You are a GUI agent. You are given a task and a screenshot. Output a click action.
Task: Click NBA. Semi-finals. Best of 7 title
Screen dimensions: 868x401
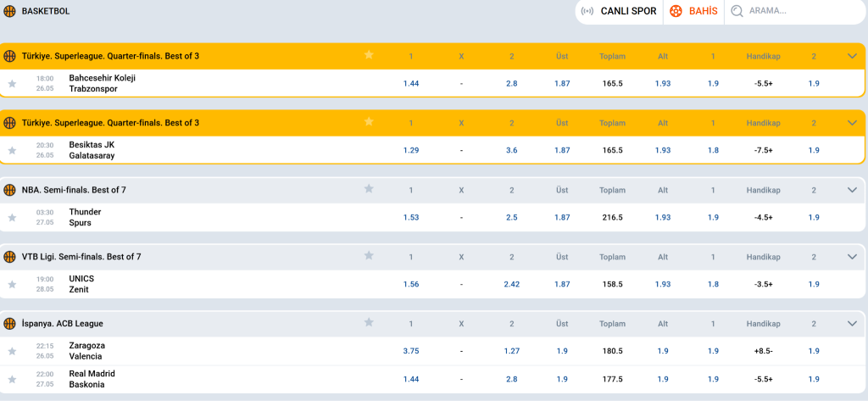click(74, 190)
